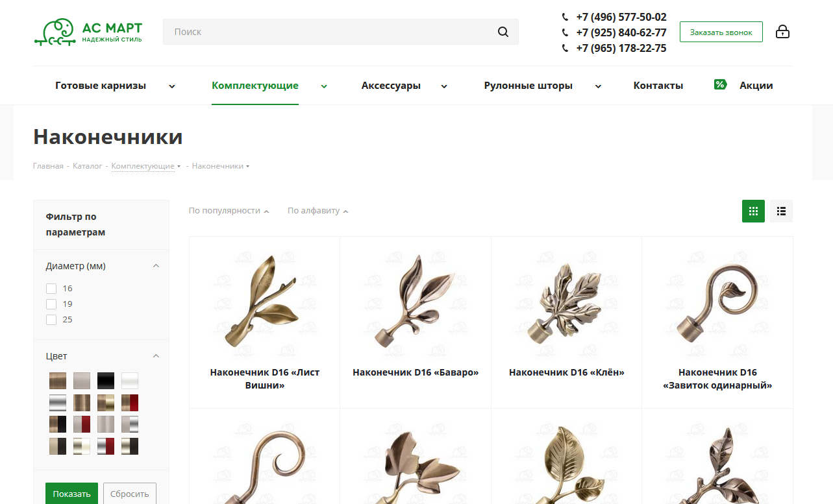The height and width of the screenshot is (504, 833).
Task: Select the bronze and black color swatch
Action: click(58, 424)
